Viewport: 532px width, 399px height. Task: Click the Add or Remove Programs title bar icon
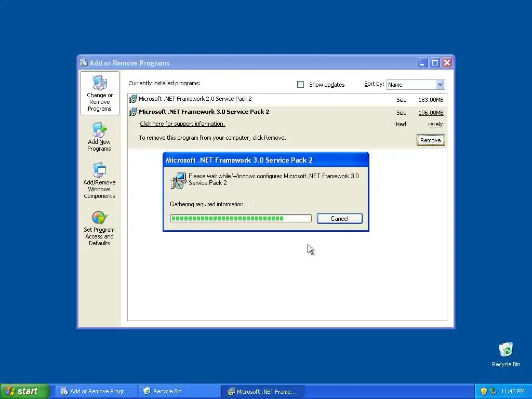pyautogui.click(x=84, y=62)
